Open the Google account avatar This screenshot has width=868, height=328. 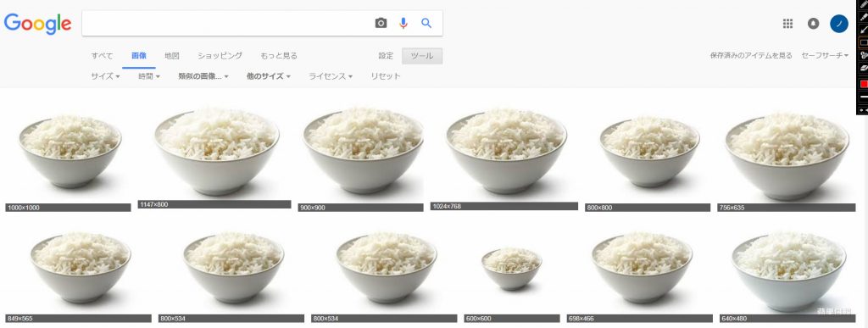[x=839, y=23]
